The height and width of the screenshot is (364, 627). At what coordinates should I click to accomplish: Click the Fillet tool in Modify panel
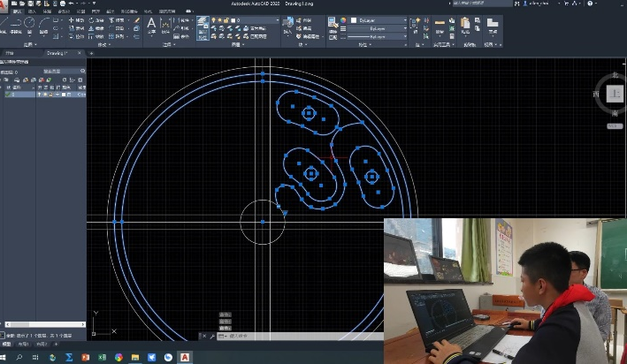(117, 28)
